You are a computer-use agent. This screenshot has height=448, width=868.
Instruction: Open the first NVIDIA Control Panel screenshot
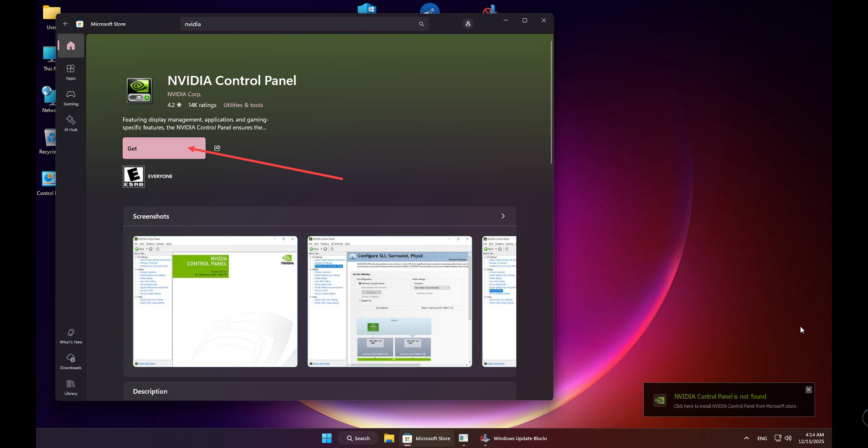tap(215, 301)
